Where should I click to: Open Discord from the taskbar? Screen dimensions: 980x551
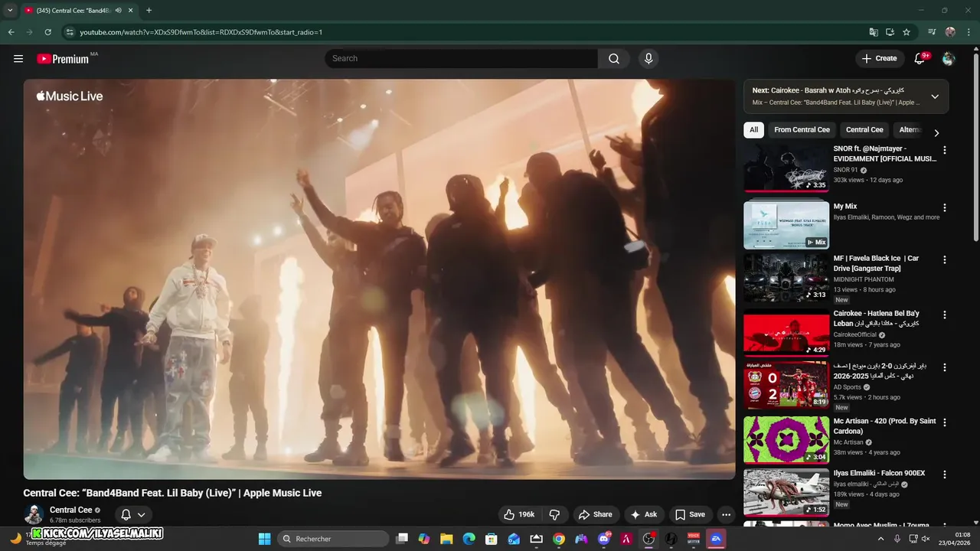pos(603,539)
